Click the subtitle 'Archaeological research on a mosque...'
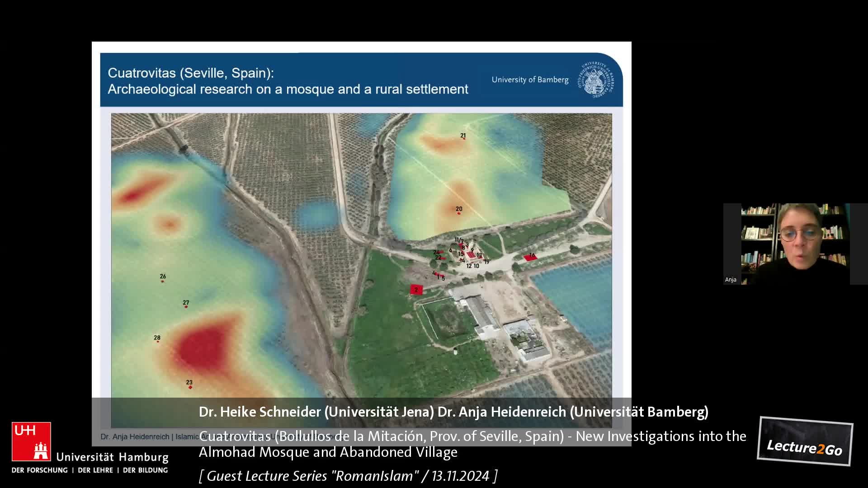 (x=288, y=89)
